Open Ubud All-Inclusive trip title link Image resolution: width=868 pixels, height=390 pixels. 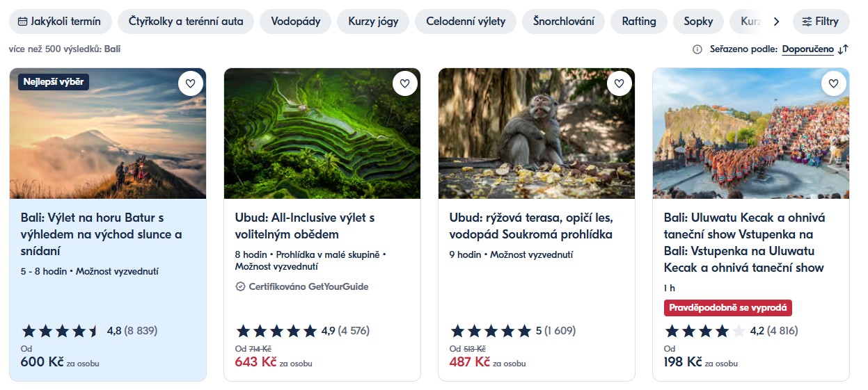coord(305,226)
